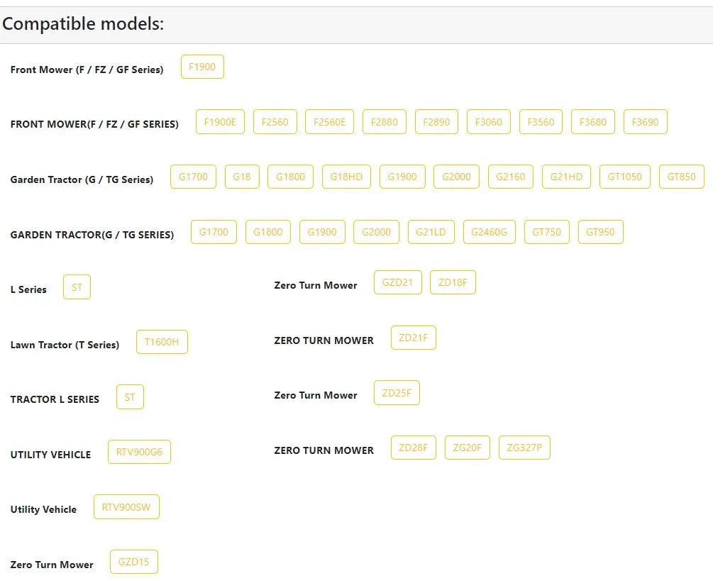Select the GZD21 zero turn mower tag
The width and height of the screenshot is (713, 588).
[398, 282]
